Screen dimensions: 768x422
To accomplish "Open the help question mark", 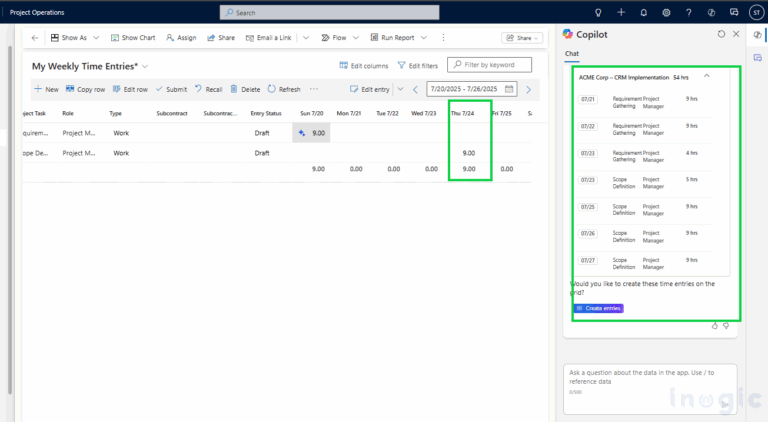I will (689, 13).
